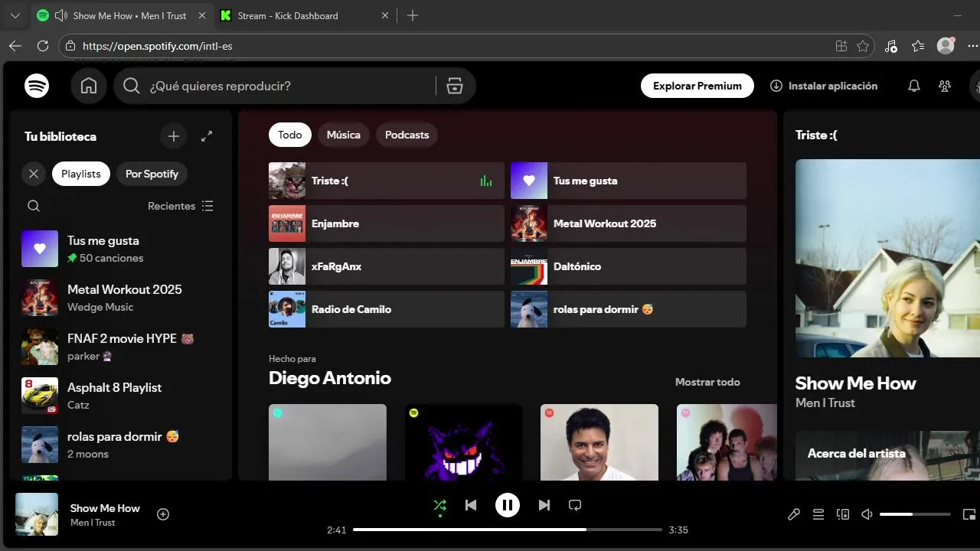Adjust the volume slider
Screen dimensions: 980x551
[915, 514]
